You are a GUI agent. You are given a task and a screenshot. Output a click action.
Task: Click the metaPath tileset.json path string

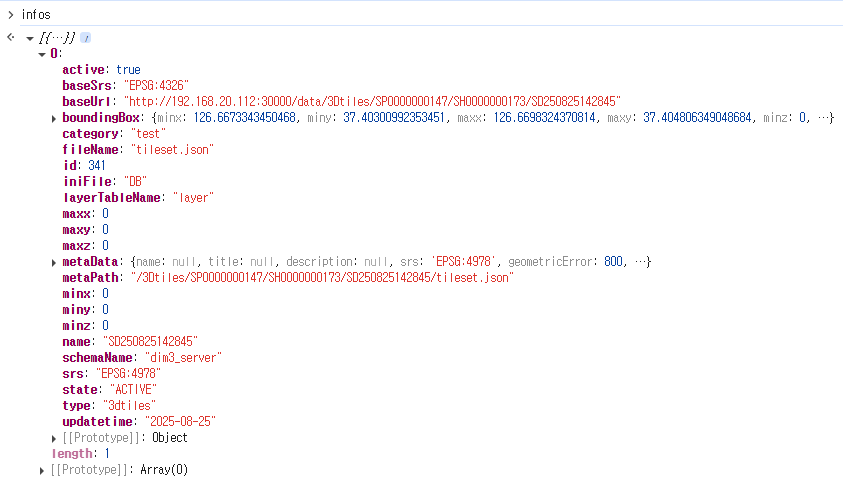pos(323,277)
